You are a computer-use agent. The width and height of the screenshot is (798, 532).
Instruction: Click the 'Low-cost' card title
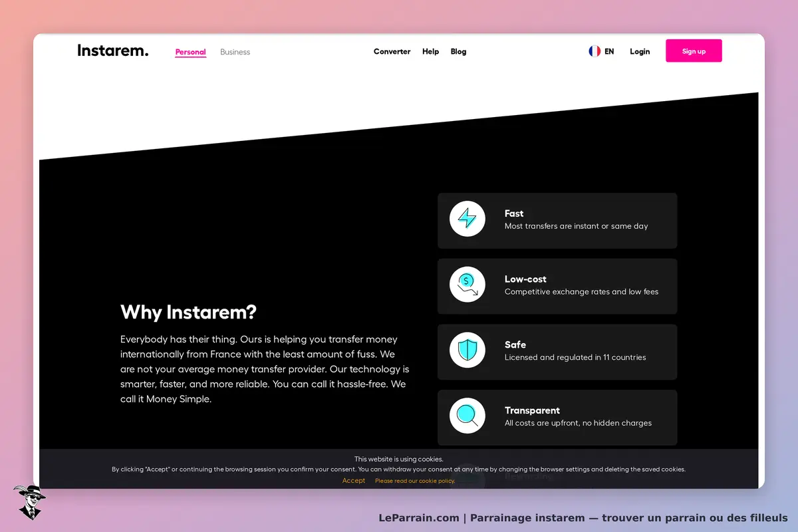pos(525,279)
